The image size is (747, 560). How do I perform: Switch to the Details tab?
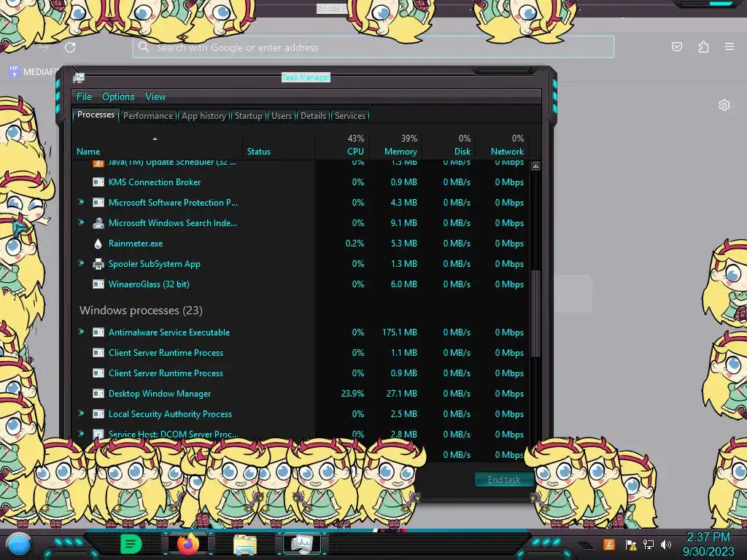pyautogui.click(x=313, y=116)
